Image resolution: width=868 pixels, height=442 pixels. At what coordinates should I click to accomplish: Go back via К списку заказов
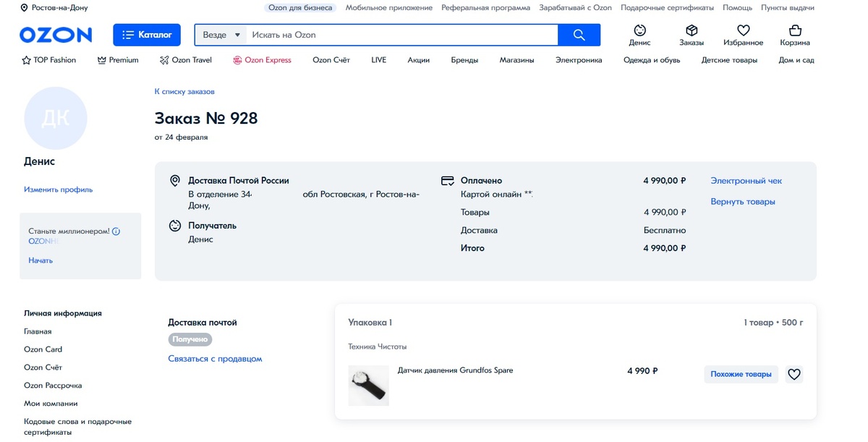[x=184, y=92]
